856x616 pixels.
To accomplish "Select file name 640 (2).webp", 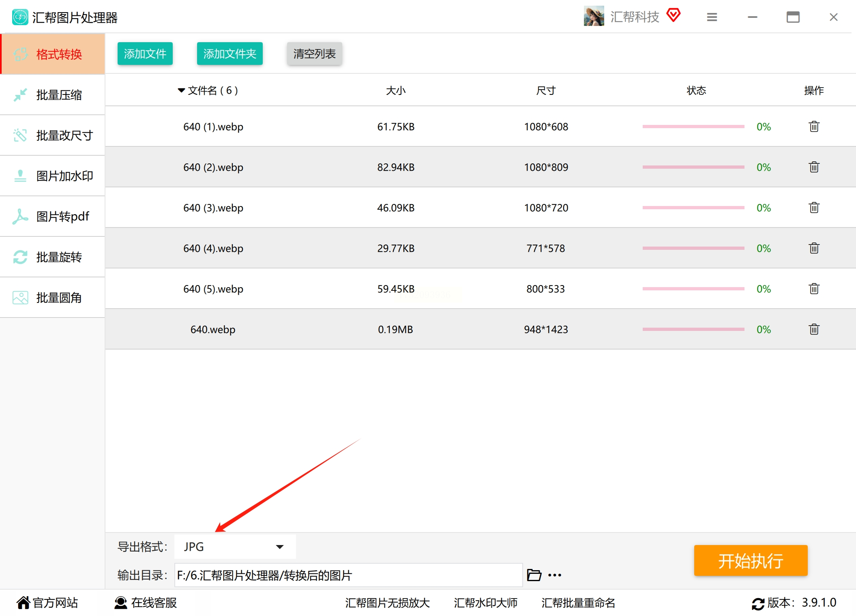I will 213,167.
